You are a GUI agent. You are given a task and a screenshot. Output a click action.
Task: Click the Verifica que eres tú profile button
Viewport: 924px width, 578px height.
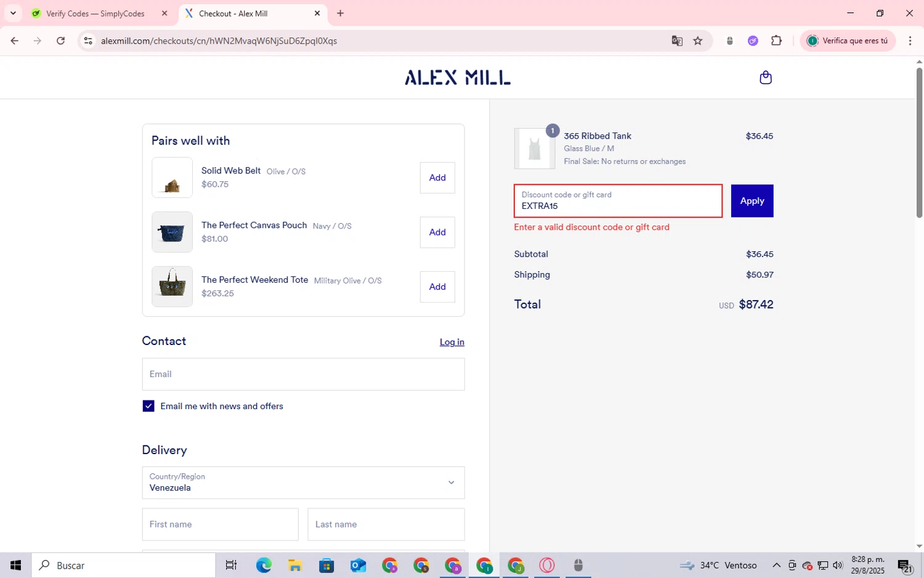tap(848, 41)
